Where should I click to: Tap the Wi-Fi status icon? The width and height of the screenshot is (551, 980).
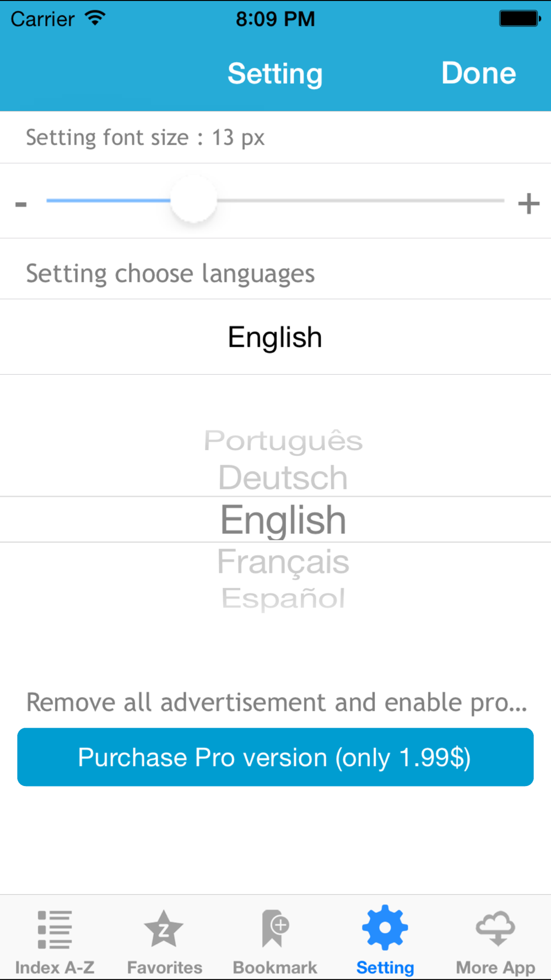click(x=95, y=18)
